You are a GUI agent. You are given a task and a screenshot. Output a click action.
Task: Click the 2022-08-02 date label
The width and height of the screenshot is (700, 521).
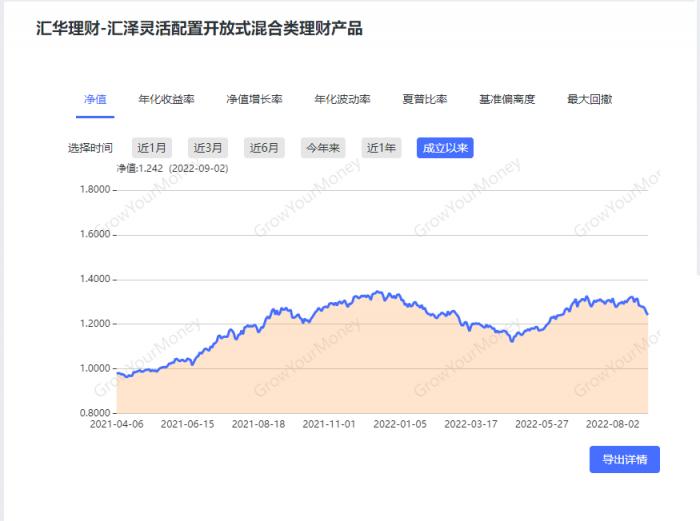click(x=612, y=424)
